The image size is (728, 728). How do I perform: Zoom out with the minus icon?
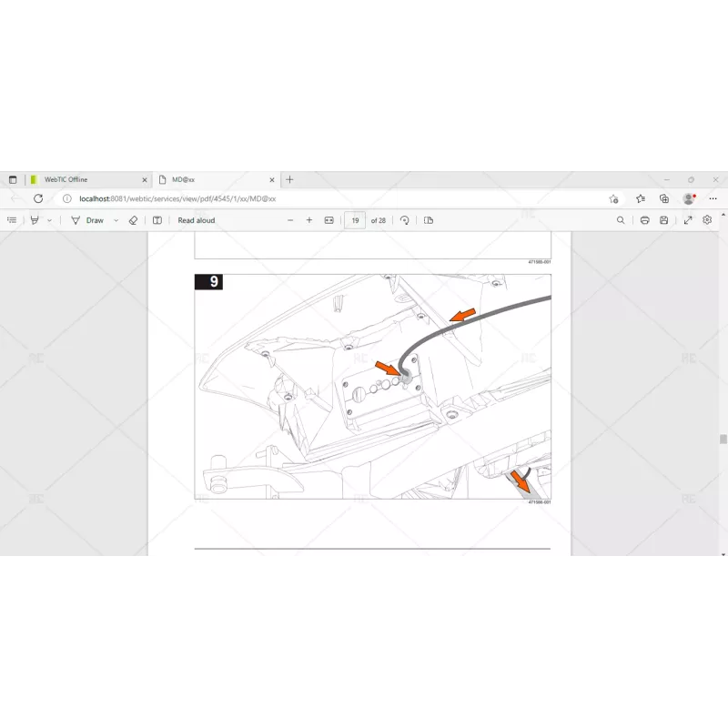[x=290, y=220]
